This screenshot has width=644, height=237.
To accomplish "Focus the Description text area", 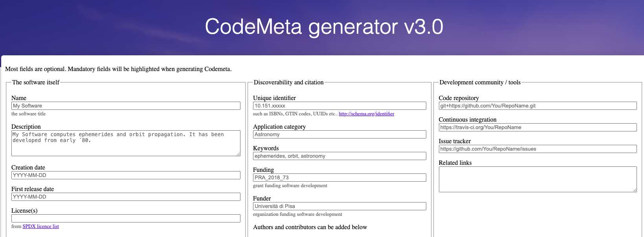I will (x=126, y=143).
